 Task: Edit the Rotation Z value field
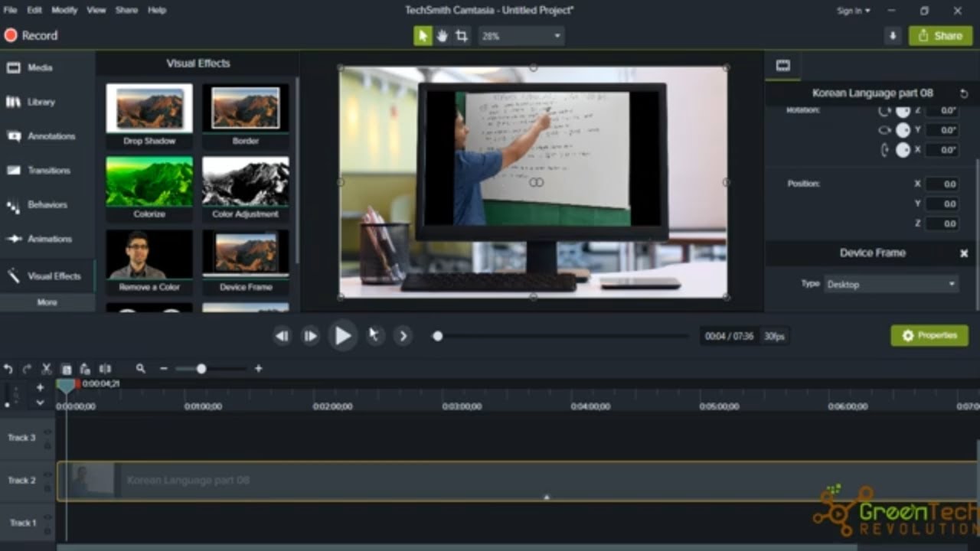(942, 110)
